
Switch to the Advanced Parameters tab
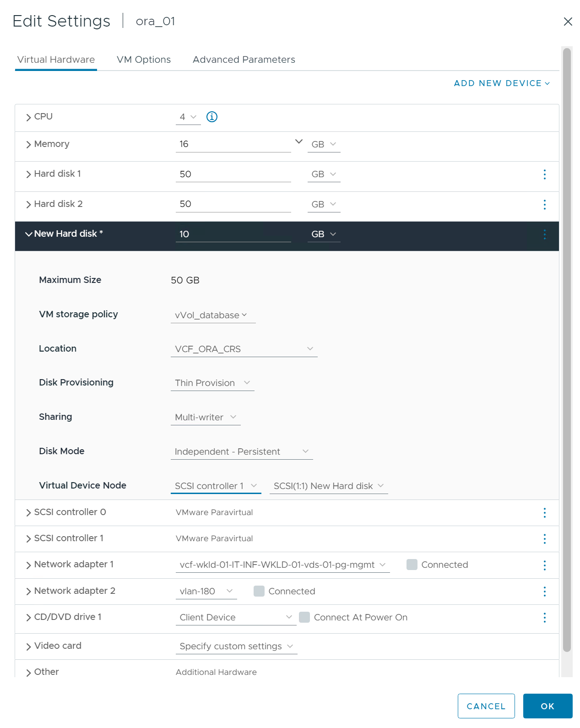tap(244, 60)
